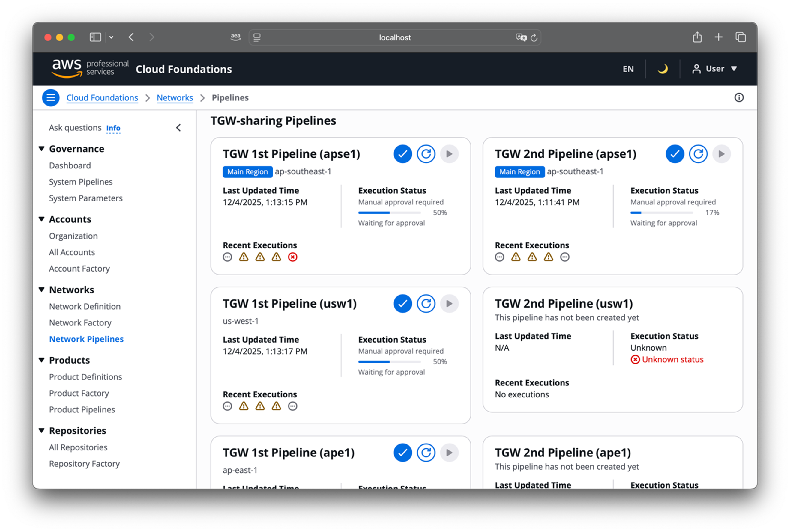Select Product Factory in the navigation

[79, 393]
